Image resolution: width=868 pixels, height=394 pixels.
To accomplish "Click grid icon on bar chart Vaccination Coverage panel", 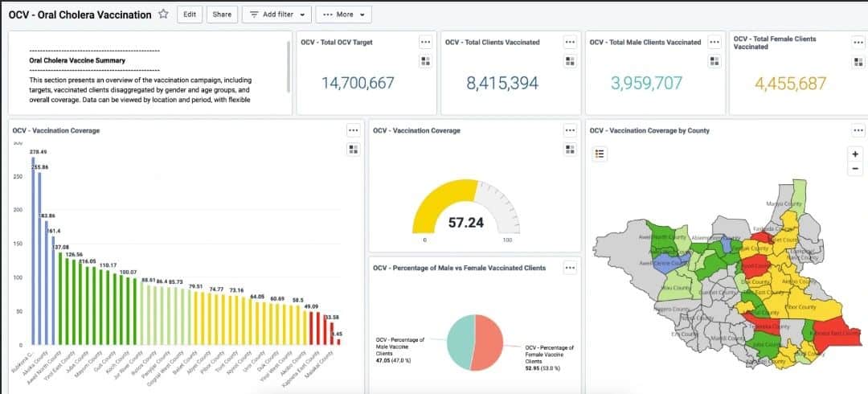I will [353, 149].
